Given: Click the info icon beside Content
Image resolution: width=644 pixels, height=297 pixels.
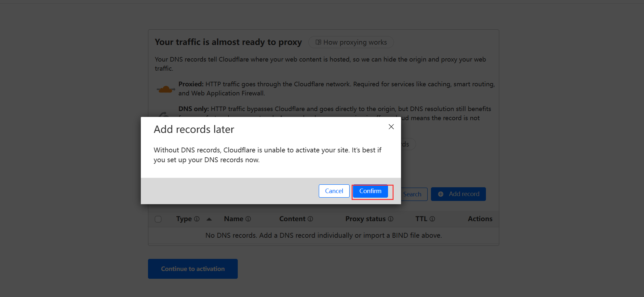Looking at the screenshot, I should 310,219.
